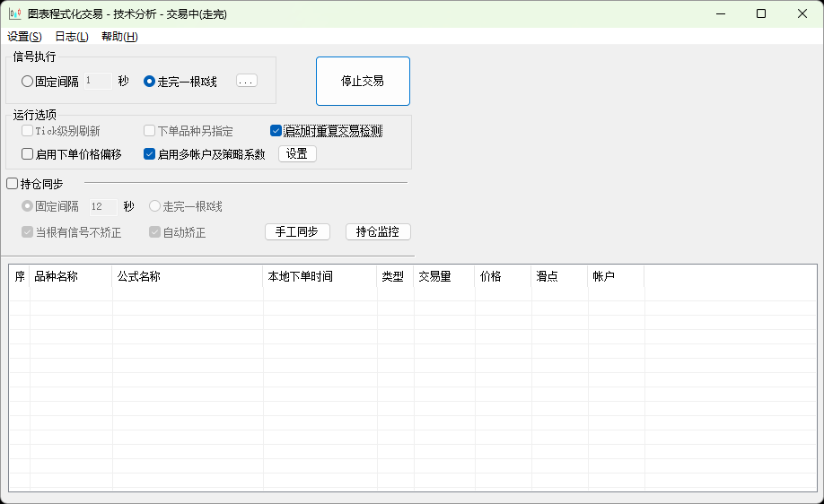
Task: Click the 手工同步 button
Action: coord(297,231)
